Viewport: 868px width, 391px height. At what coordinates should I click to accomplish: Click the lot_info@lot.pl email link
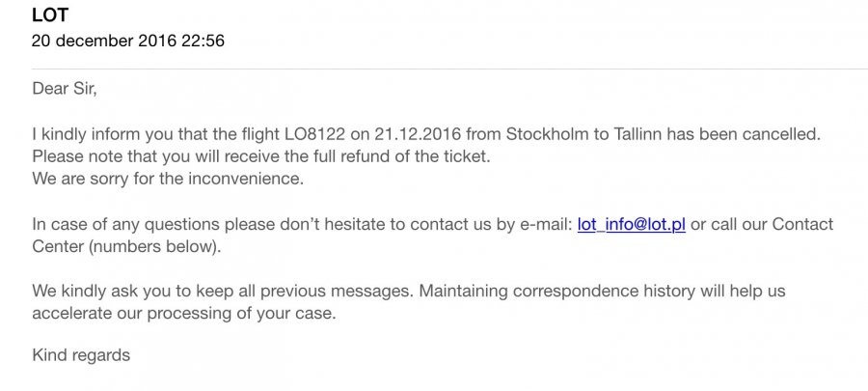pyautogui.click(x=631, y=225)
